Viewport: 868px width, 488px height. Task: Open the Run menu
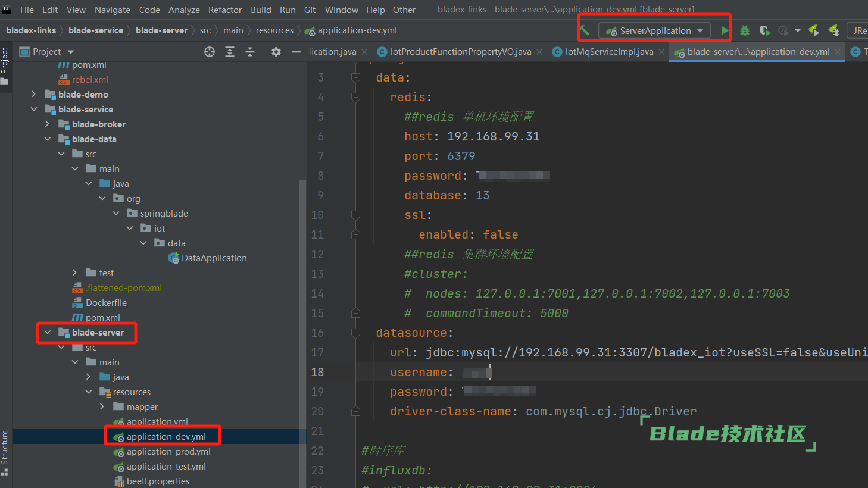[288, 10]
